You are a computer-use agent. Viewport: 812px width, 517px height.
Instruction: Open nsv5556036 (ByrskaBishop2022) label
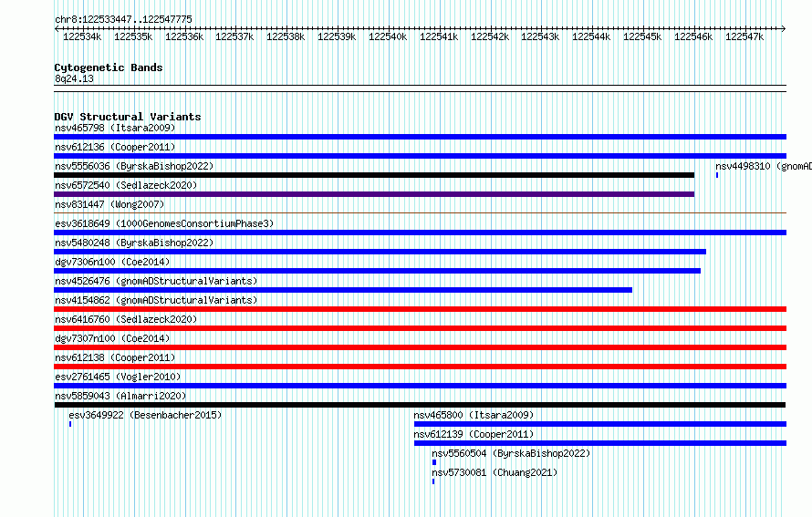pos(134,166)
